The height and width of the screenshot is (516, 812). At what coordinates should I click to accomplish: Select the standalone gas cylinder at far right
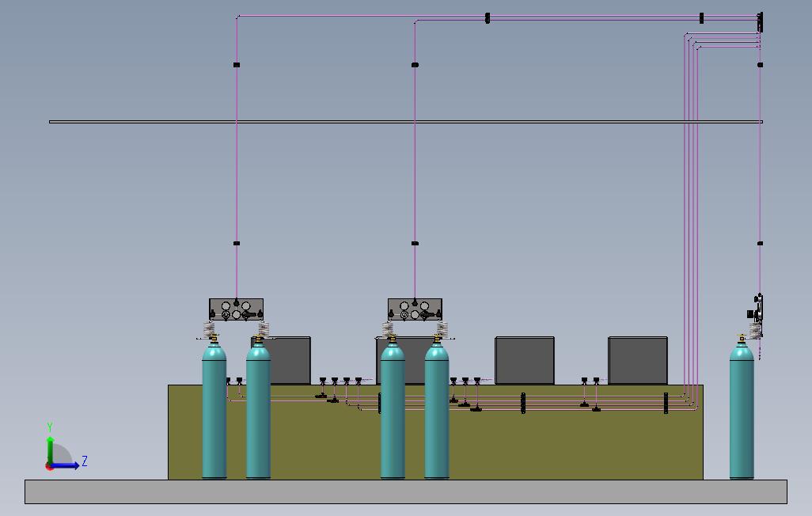pos(742,412)
